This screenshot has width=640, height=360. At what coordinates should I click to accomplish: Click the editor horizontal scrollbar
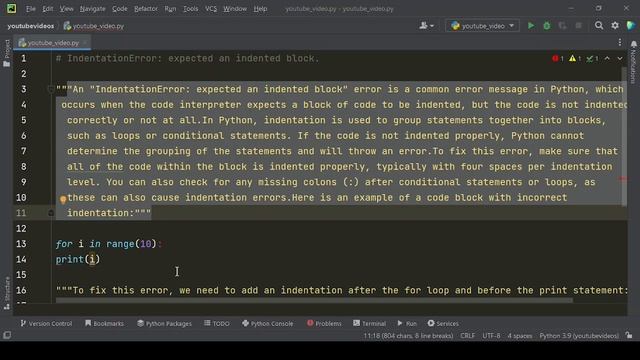coord(314,301)
